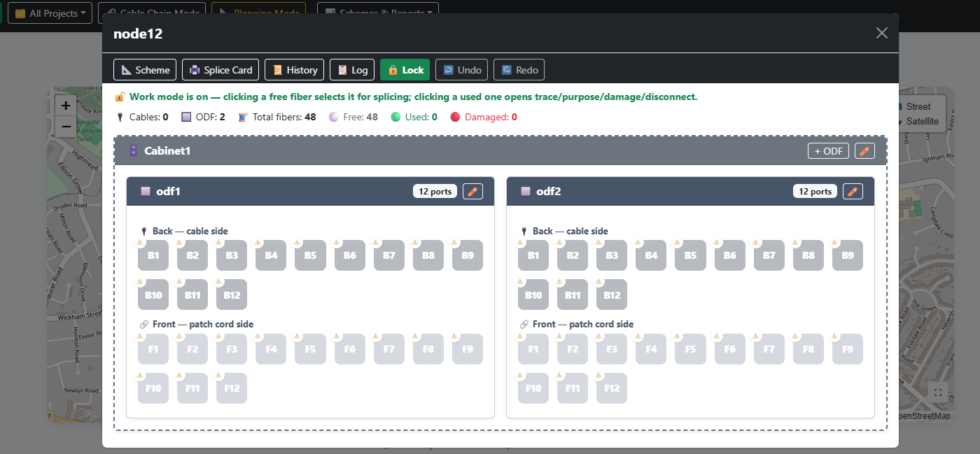Select odf1 front port F5
The image size is (980, 454).
[310, 349]
